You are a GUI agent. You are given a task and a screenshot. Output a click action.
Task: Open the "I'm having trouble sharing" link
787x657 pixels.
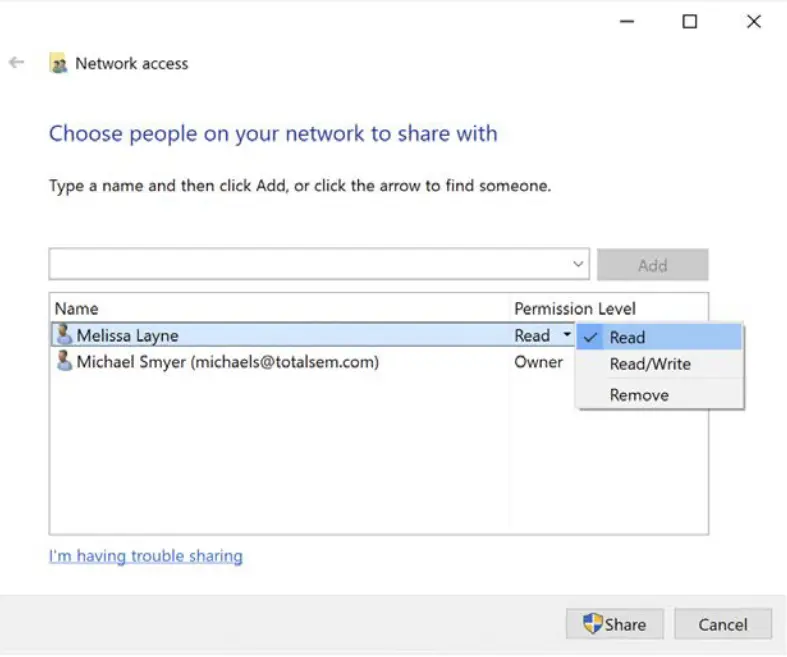pyautogui.click(x=146, y=556)
